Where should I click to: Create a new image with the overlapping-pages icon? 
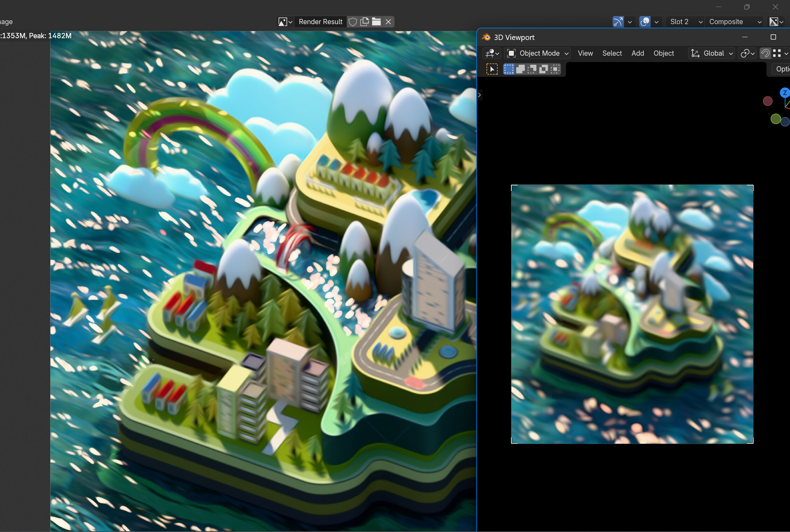365,22
